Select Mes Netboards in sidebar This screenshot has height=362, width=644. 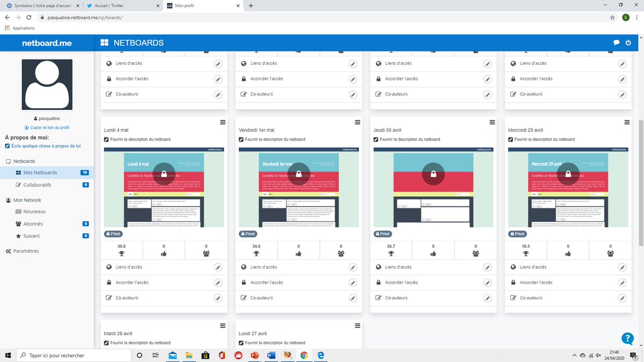(x=47, y=173)
